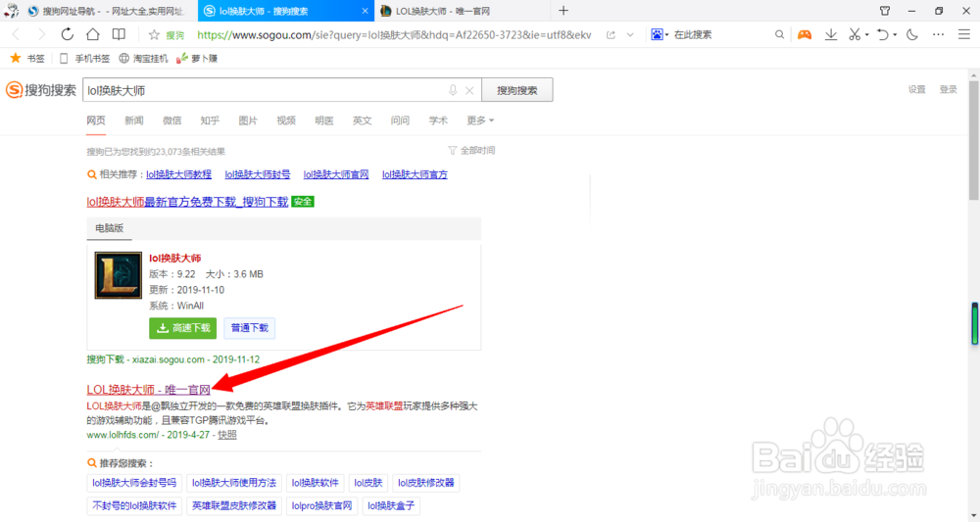Screen dimensions: 980x522
Task: Select the 知乎 search category
Action: [x=210, y=120]
